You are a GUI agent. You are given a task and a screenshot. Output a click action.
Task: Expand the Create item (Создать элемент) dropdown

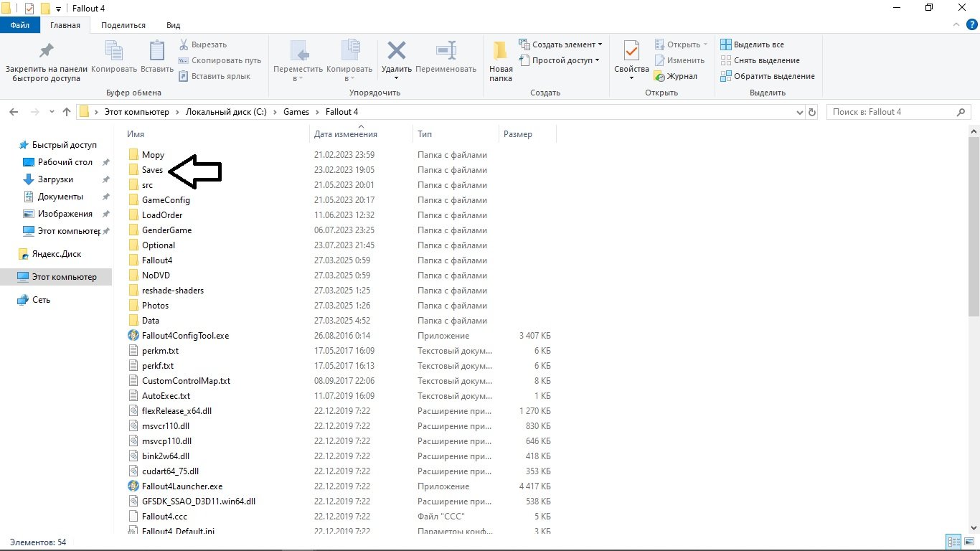click(x=600, y=44)
